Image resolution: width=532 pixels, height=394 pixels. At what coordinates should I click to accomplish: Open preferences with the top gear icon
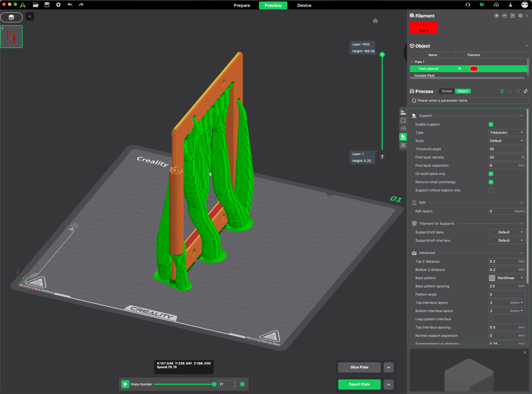pyautogui.click(x=59, y=5)
